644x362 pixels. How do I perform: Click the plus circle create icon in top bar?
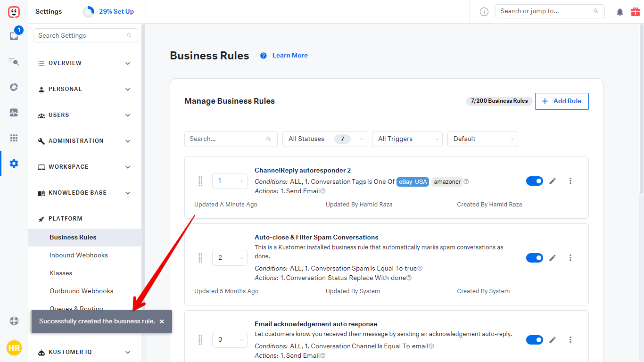pyautogui.click(x=484, y=12)
